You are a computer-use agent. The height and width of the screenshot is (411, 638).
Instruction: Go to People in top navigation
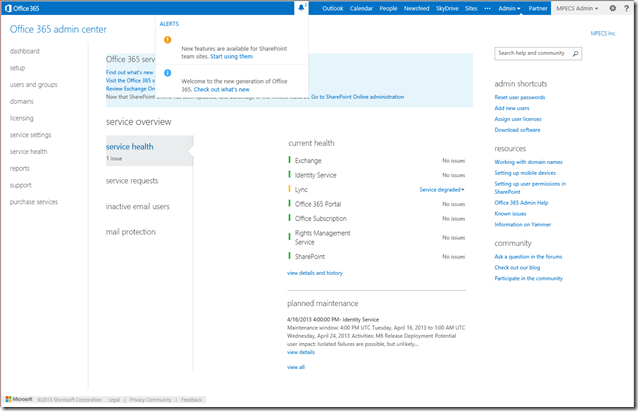pyautogui.click(x=388, y=8)
